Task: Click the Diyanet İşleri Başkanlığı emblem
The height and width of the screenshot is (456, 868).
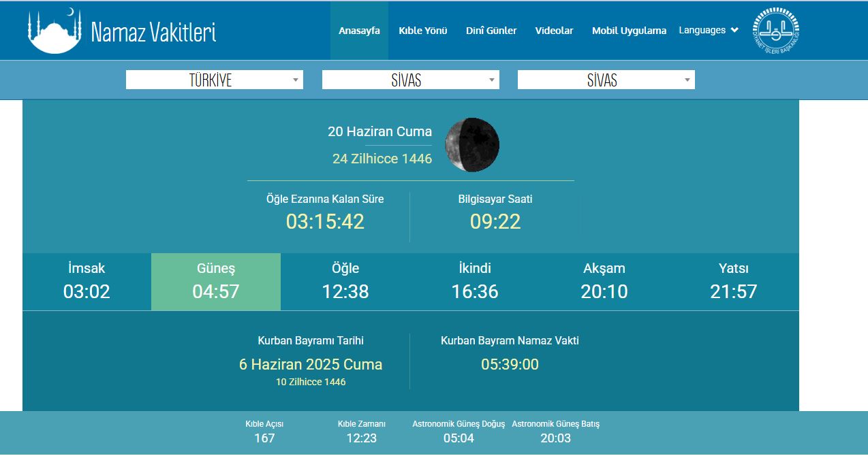Action: (776, 31)
